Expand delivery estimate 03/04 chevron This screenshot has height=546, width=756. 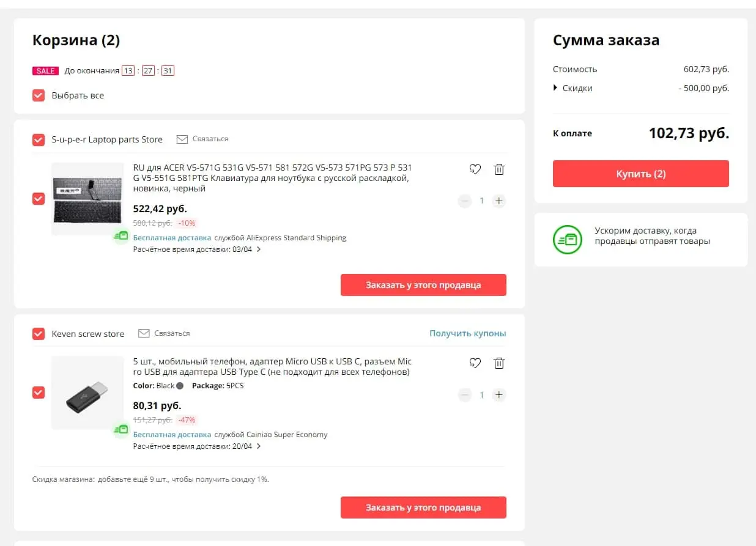pos(259,249)
